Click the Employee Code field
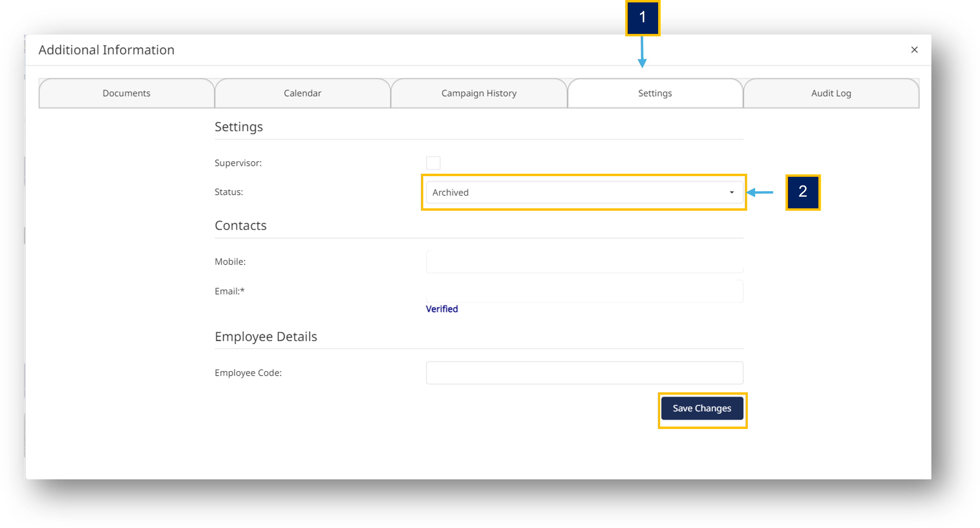980x528 pixels. coord(585,373)
